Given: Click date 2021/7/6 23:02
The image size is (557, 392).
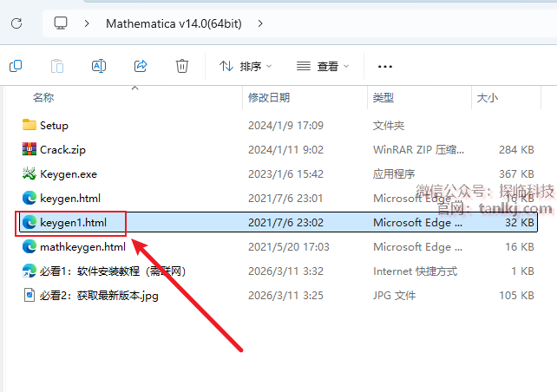Looking at the screenshot, I should coord(286,223).
